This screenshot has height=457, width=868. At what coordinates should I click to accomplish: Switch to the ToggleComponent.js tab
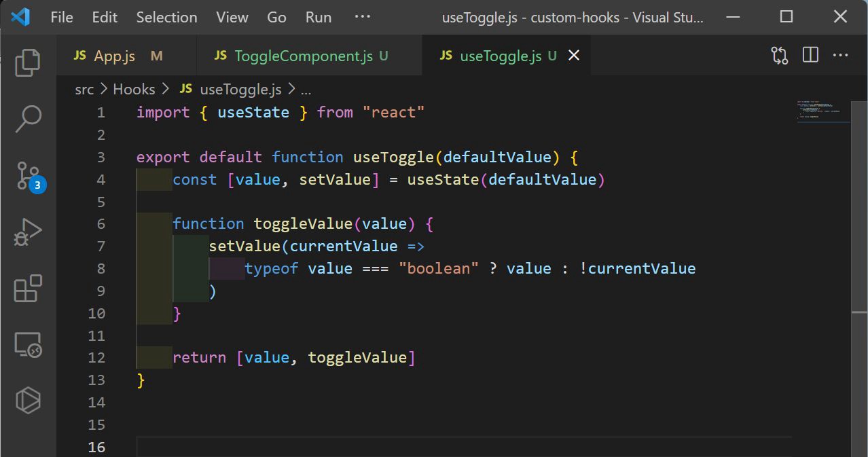(x=310, y=56)
